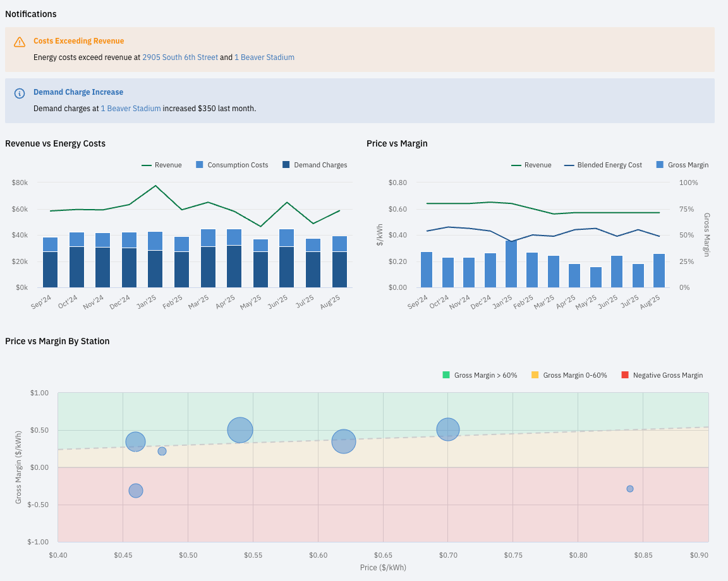
Task: Click the Costs Exceeding Revenue heading
Action: (78, 41)
